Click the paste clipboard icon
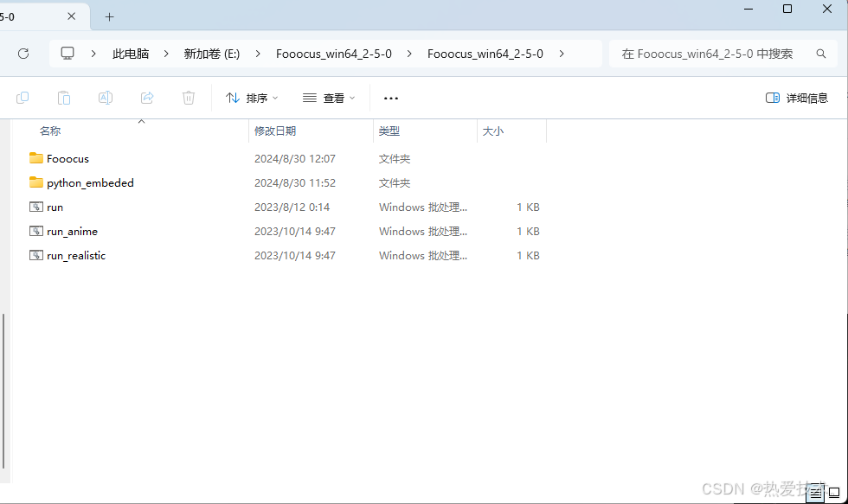 (64, 98)
